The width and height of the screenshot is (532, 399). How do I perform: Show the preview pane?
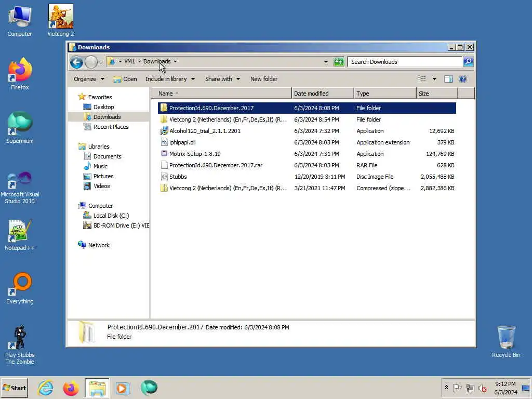tap(448, 79)
